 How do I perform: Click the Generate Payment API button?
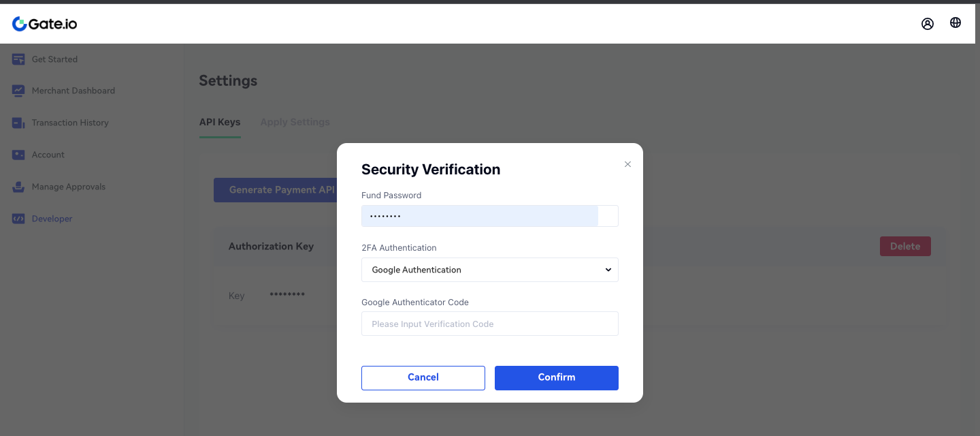(x=276, y=190)
